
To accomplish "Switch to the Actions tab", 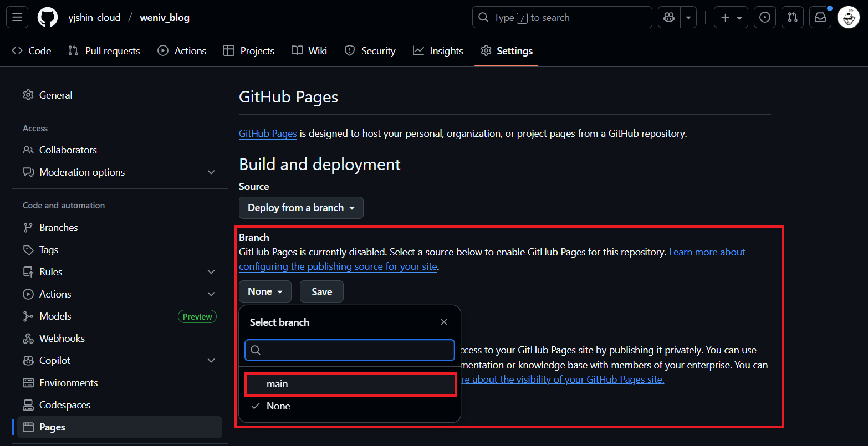I will coord(182,50).
